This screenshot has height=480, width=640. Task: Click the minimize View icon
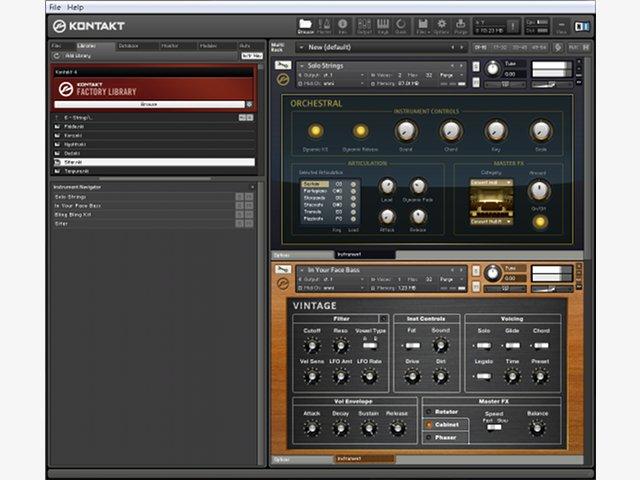coord(561,26)
